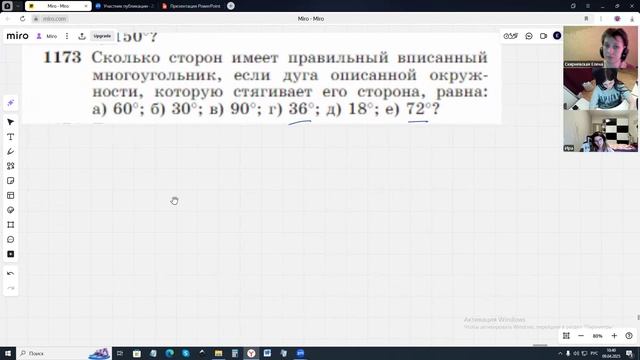Select the cursor arrow tool
This screenshot has width=640, height=360.
[11, 122]
